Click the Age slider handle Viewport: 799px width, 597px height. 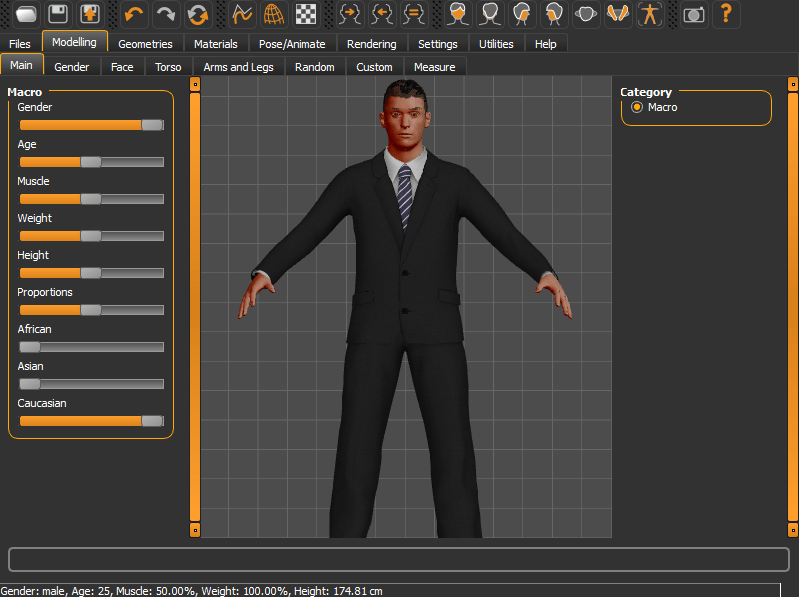pos(91,162)
